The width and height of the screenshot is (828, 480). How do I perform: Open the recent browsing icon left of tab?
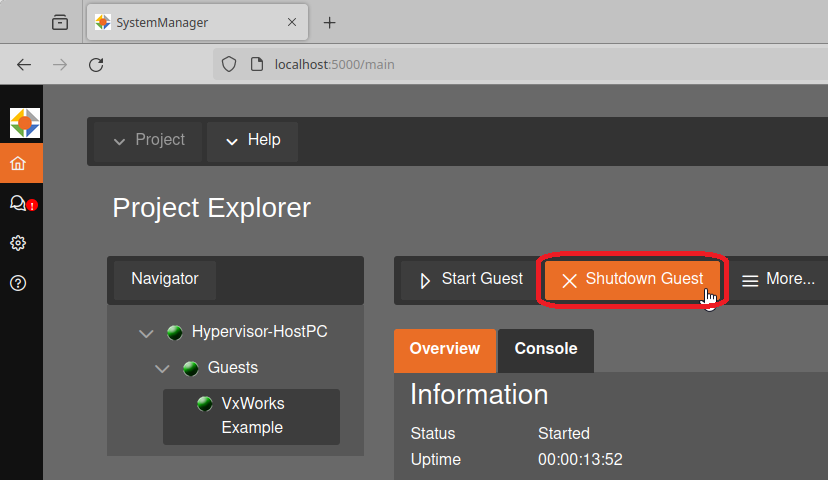(60, 22)
